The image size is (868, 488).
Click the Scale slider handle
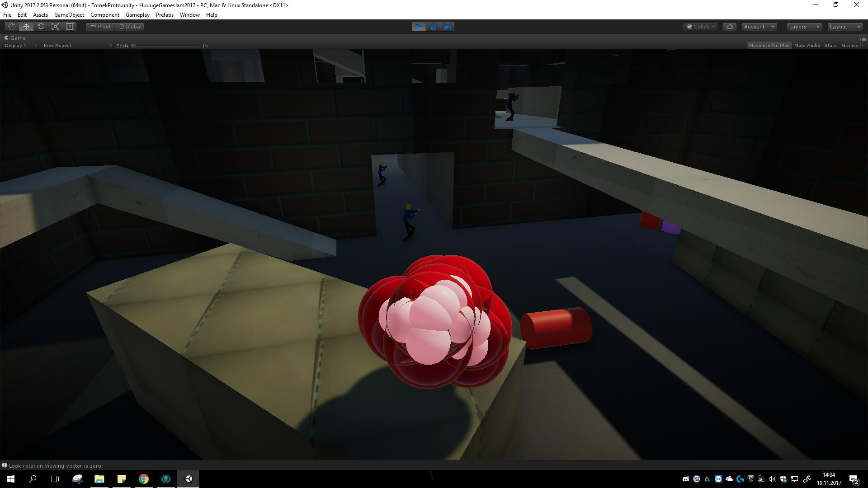coord(133,46)
